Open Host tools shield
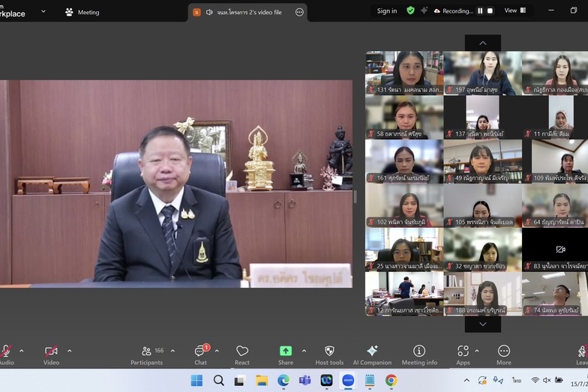This screenshot has width=588, height=392. [x=329, y=355]
